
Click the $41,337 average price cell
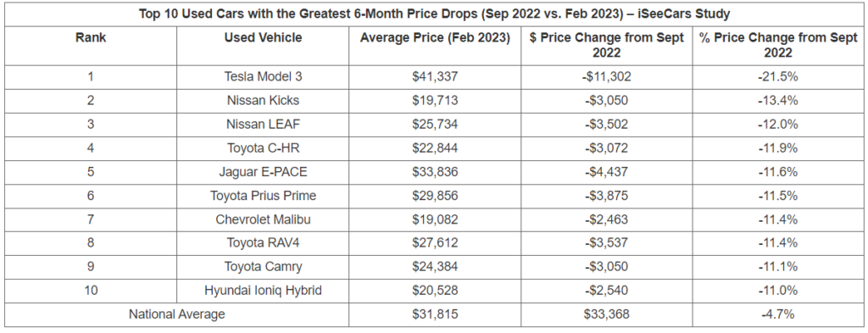(435, 76)
